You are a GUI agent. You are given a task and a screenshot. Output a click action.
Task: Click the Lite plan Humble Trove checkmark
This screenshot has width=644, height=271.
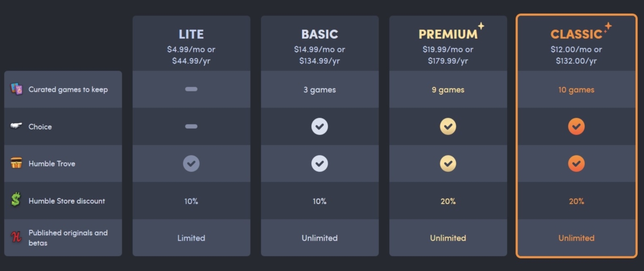pos(191,163)
